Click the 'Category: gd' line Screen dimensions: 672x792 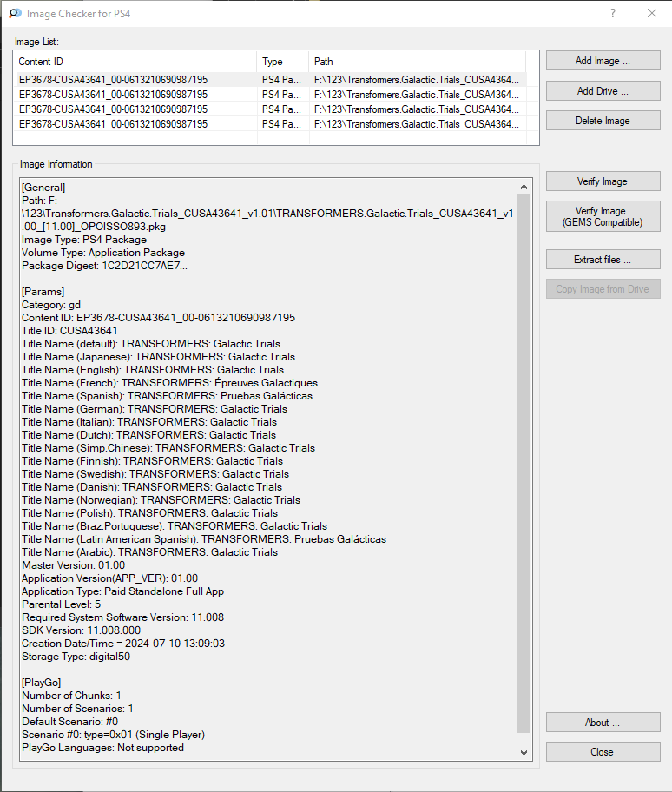pyautogui.click(x=51, y=305)
